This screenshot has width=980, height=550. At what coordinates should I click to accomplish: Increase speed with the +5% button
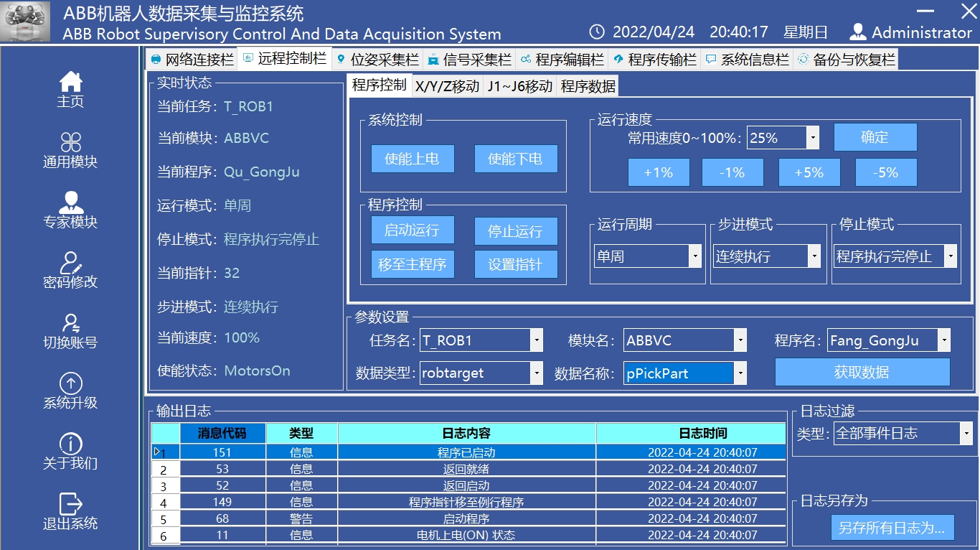tap(809, 172)
